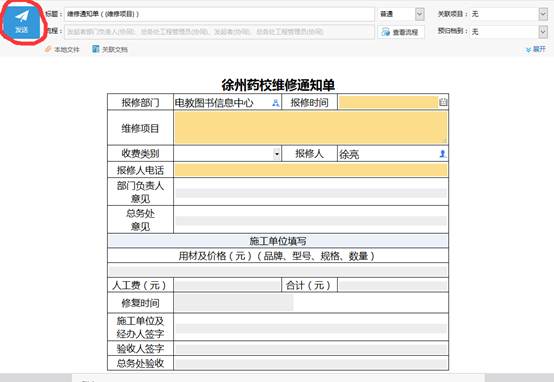Viewport: 554px width, 382px height.
Task: Click the 流程 workflow text field
Action: 219,32
